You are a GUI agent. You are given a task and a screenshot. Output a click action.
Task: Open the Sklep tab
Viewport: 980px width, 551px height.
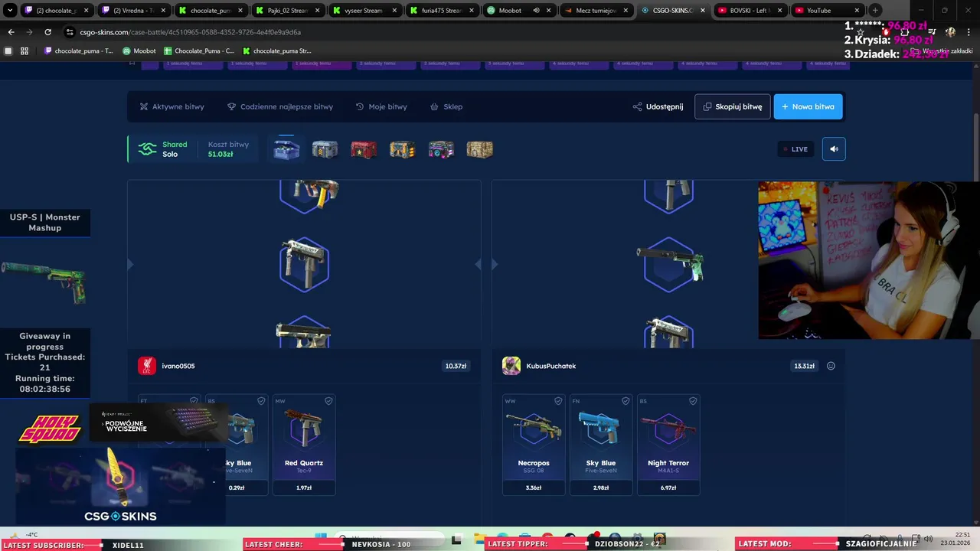point(446,106)
